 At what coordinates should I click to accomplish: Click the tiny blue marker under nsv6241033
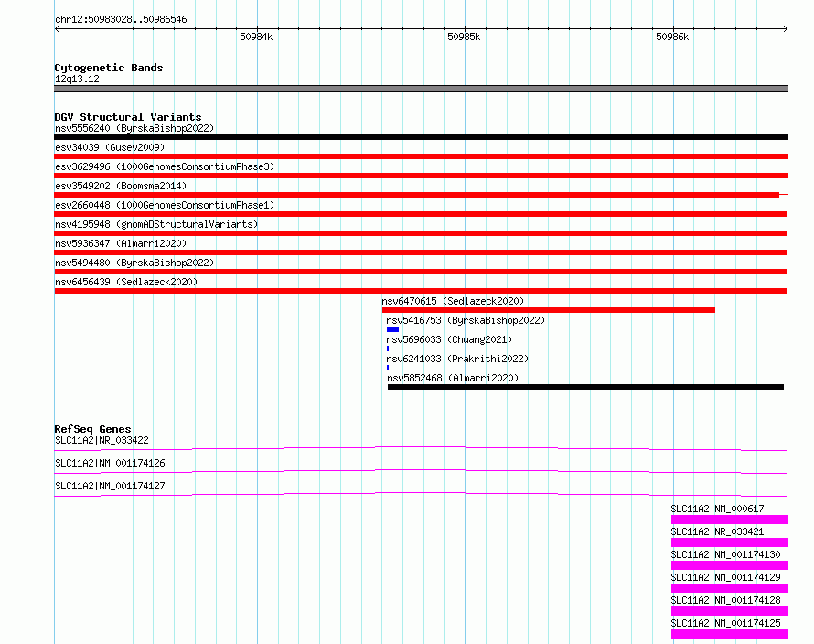click(388, 368)
